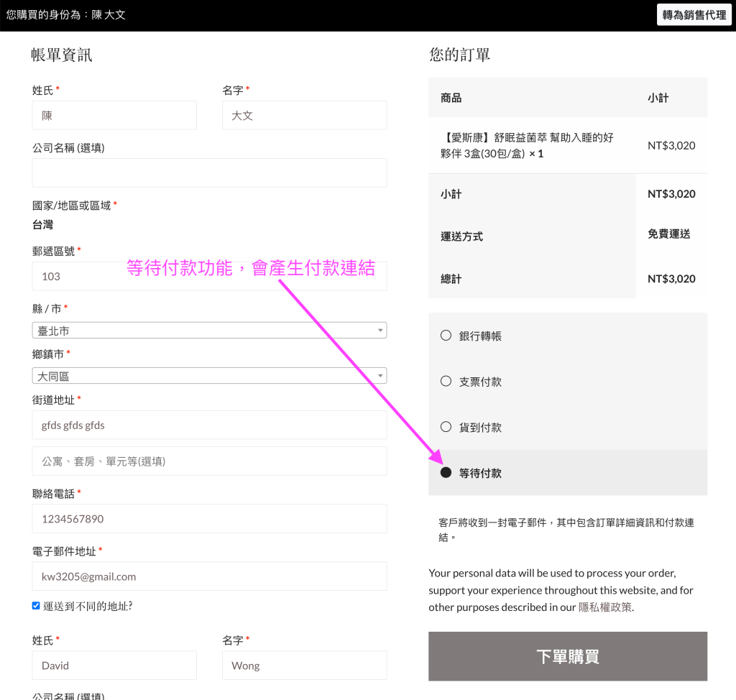The height and width of the screenshot is (700, 736).
Task: Select 等待付款 payment option
Action: coord(446,473)
